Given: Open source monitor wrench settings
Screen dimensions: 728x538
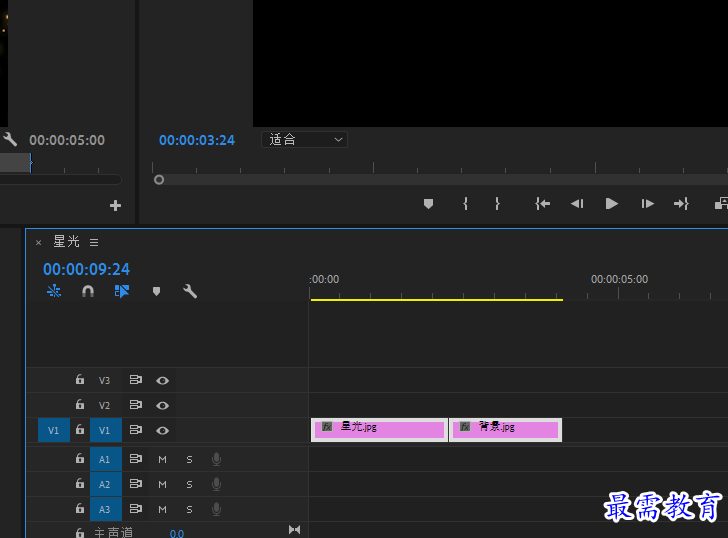Looking at the screenshot, I should point(10,139).
